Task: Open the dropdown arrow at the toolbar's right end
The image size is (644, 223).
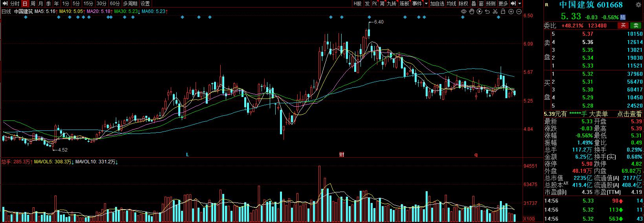Action: 520,4
